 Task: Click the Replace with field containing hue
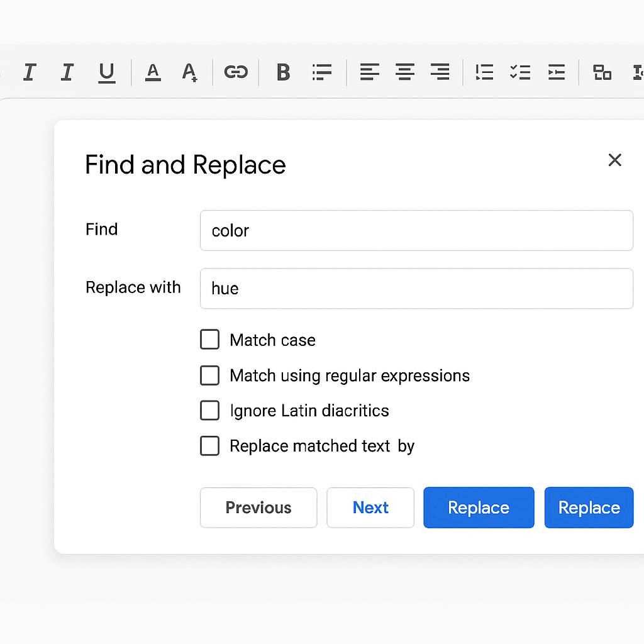click(x=416, y=288)
